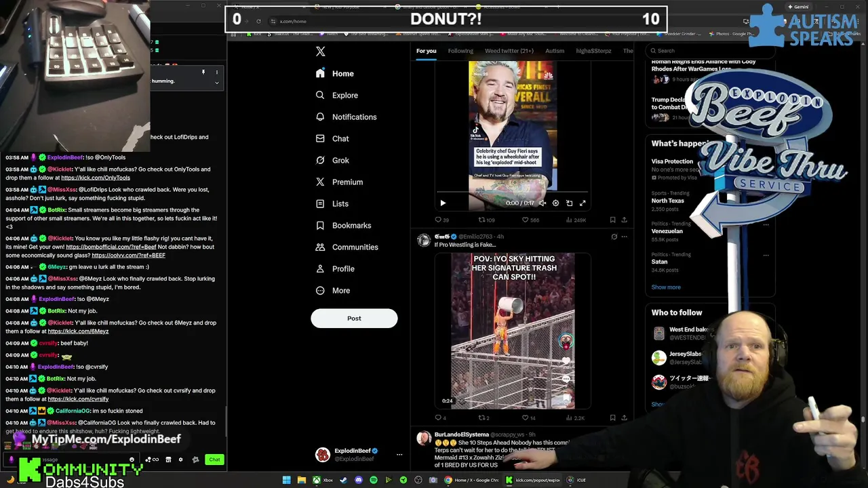This screenshot has height=488, width=868.
Task: Click the green Chat send button
Action: coord(214,460)
